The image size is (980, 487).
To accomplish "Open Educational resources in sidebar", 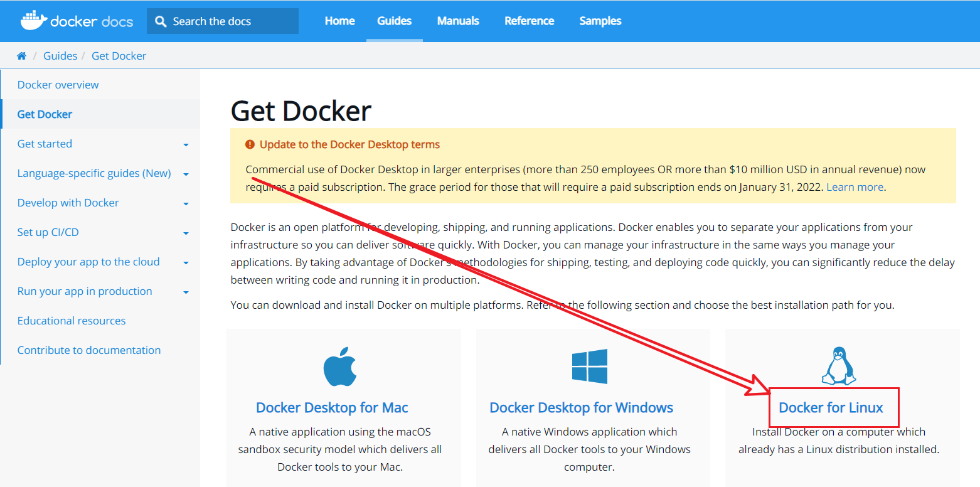I will 72,321.
